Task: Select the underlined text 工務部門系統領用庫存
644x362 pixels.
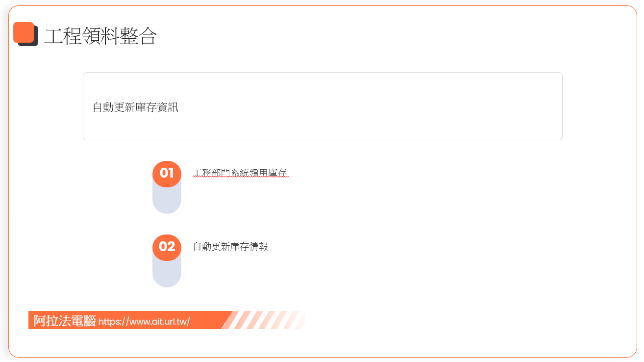Action: (240, 173)
